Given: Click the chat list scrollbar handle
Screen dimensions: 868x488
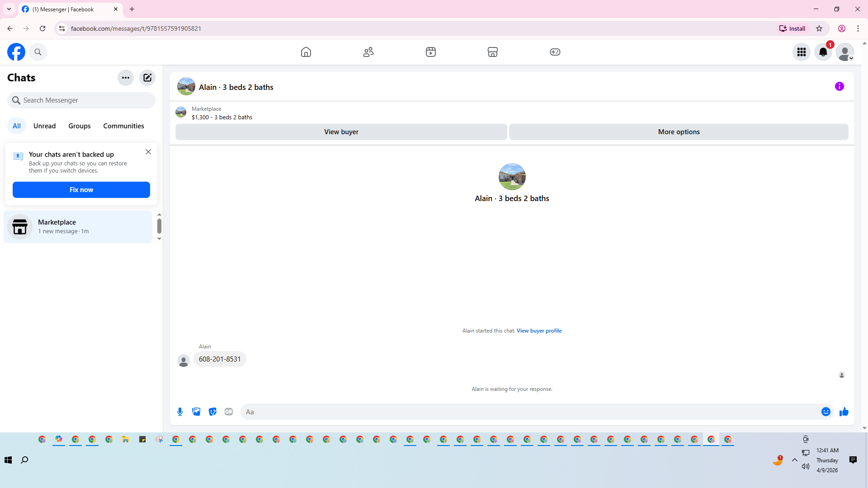Looking at the screenshot, I should pyautogui.click(x=159, y=226).
